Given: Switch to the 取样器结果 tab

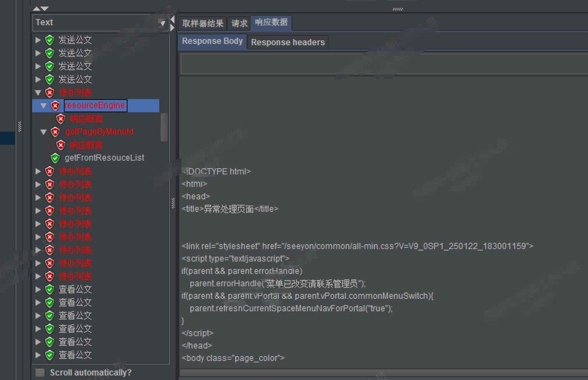Looking at the screenshot, I should pyautogui.click(x=203, y=23).
